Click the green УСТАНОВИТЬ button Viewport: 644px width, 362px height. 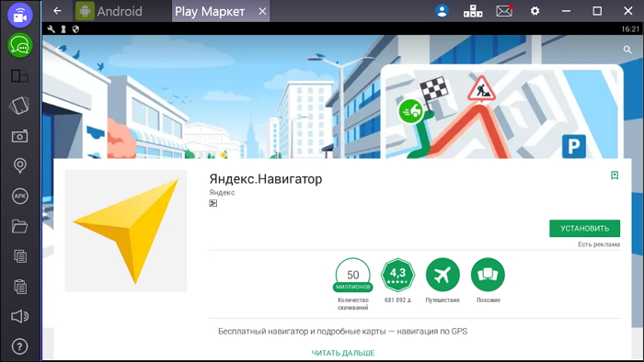tap(584, 229)
